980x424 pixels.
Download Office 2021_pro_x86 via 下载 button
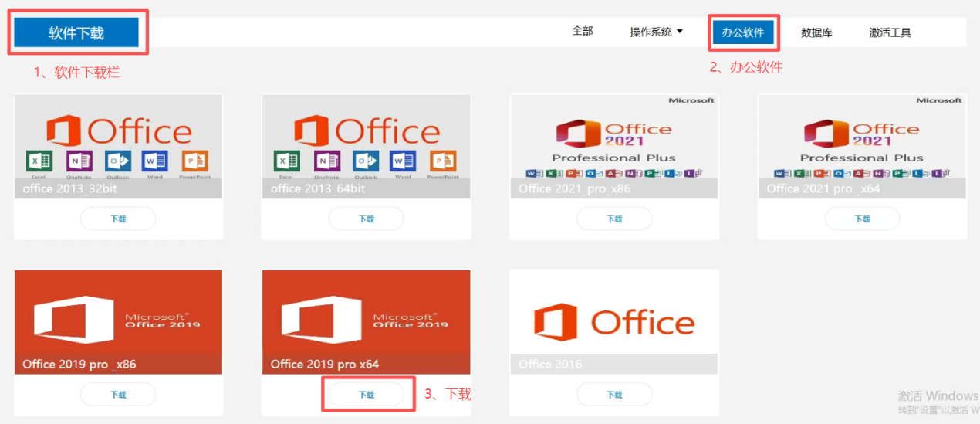coord(614,219)
